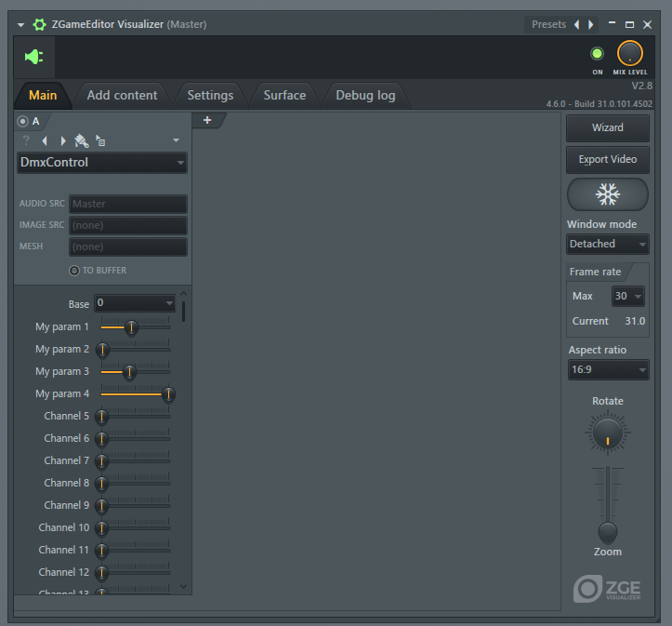
Task: Open the Settings tab
Action: pyautogui.click(x=210, y=95)
